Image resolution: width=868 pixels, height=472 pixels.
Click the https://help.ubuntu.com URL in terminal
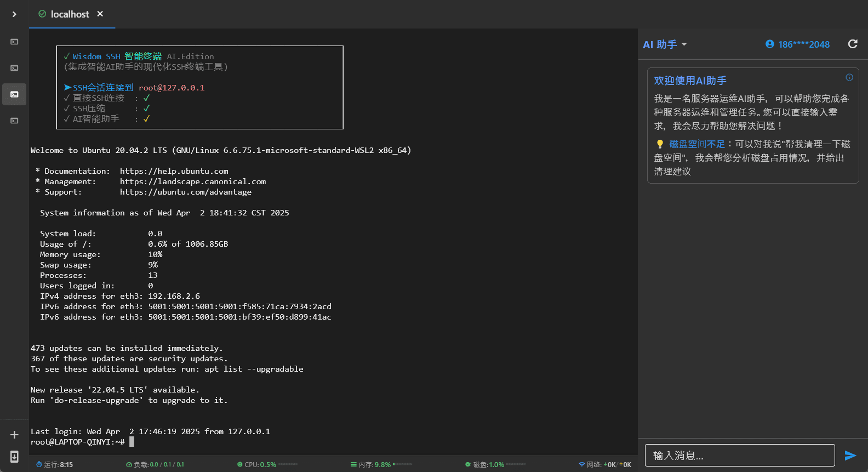174,171
